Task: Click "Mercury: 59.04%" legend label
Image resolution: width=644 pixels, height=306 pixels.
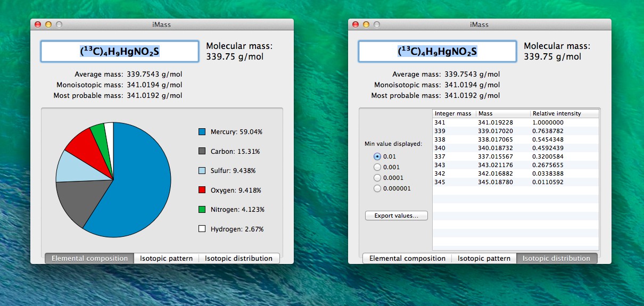Action: [236, 132]
